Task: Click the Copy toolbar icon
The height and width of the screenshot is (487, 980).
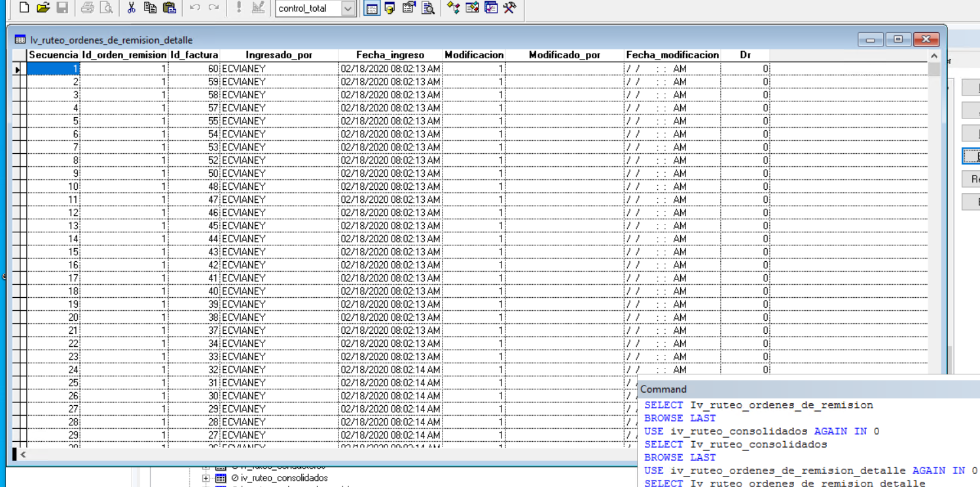Action: tap(150, 8)
